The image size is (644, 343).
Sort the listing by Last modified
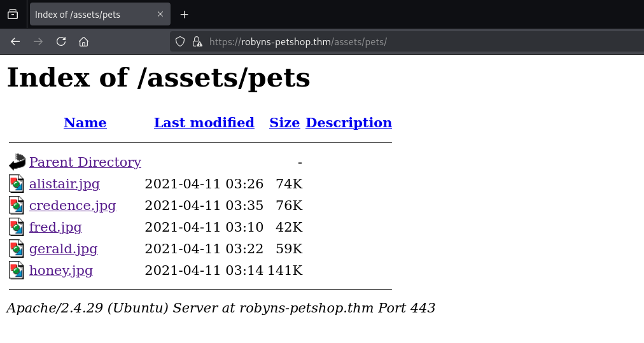coord(204,123)
